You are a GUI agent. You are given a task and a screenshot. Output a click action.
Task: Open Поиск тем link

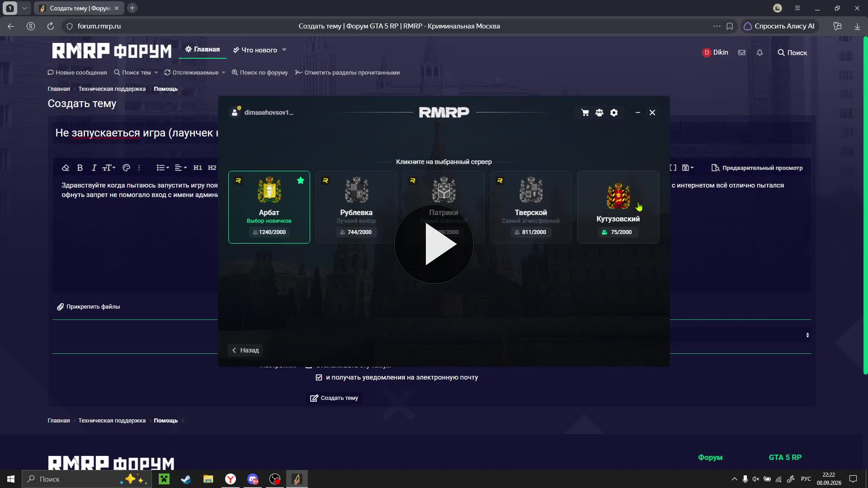point(132,72)
